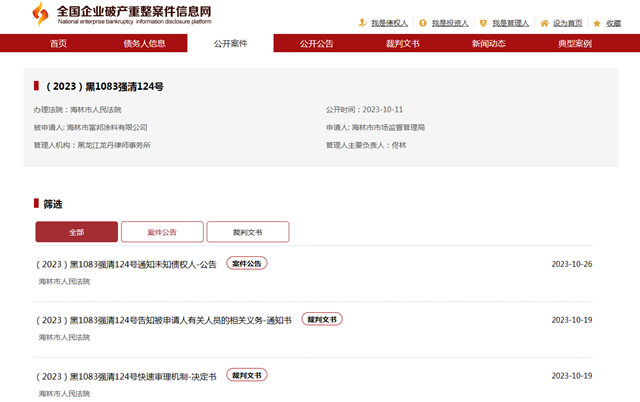Open the 告知被申请人有关人员的相关义务-通知书 document
The image size is (640, 402).
(x=164, y=320)
